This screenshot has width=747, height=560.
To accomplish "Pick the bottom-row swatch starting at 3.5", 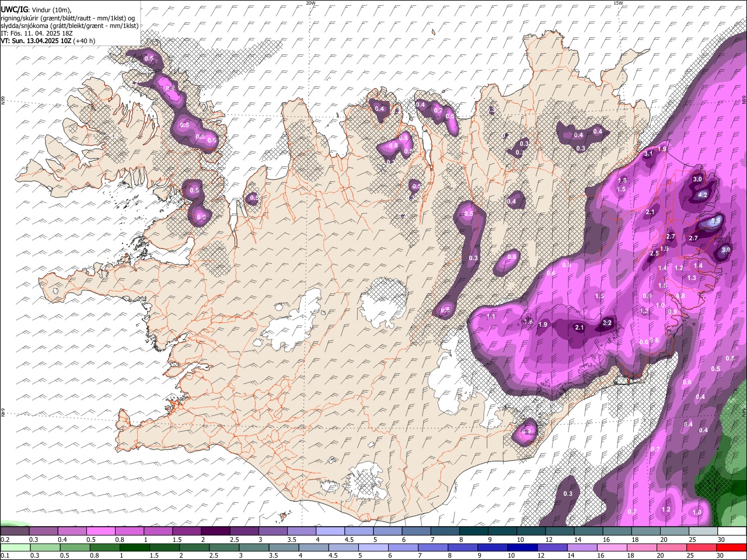I will pos(283,548).
